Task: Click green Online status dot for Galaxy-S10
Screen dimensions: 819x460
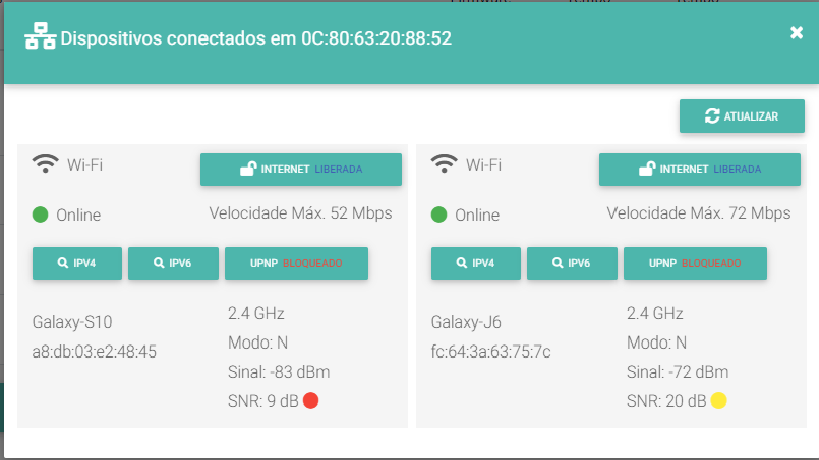Action: click(x=41, y=215)
